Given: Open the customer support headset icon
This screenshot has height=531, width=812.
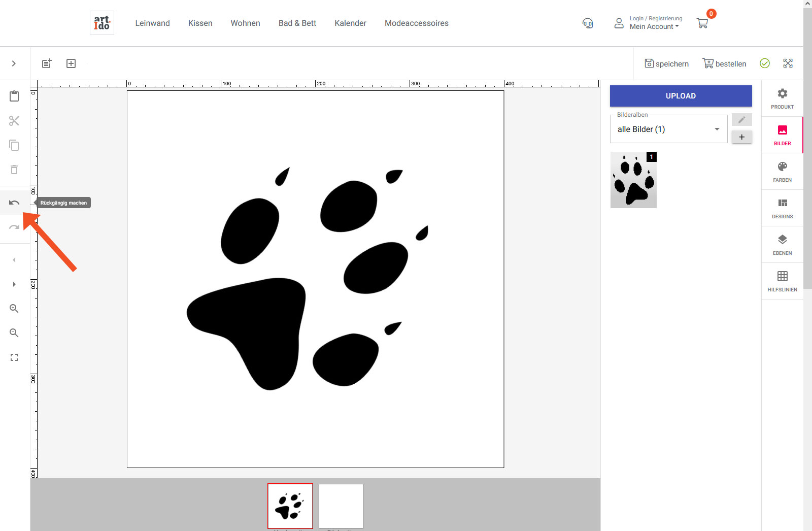Looking at the screenshot, I should [x=588, y=23].
